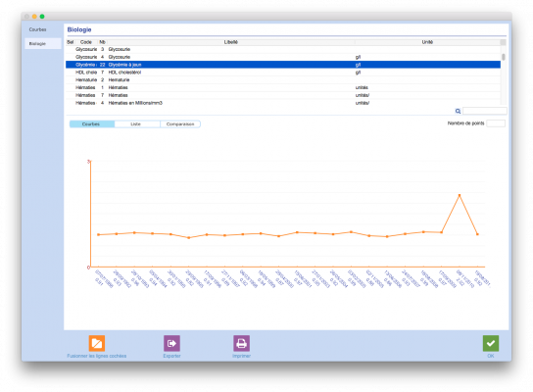Tick the Sel cell of Hematurie row
Viewport: 533px width, 392px height.
[x=70, y=80]
